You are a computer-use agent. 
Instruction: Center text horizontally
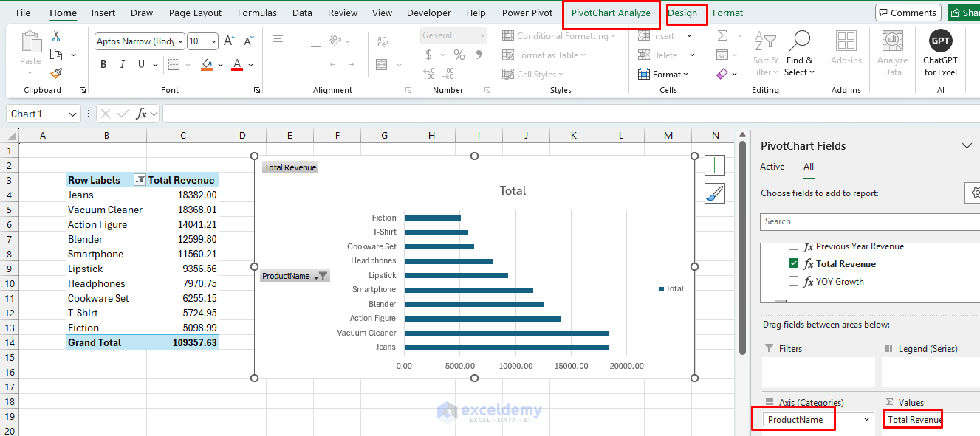click(297, 65)
